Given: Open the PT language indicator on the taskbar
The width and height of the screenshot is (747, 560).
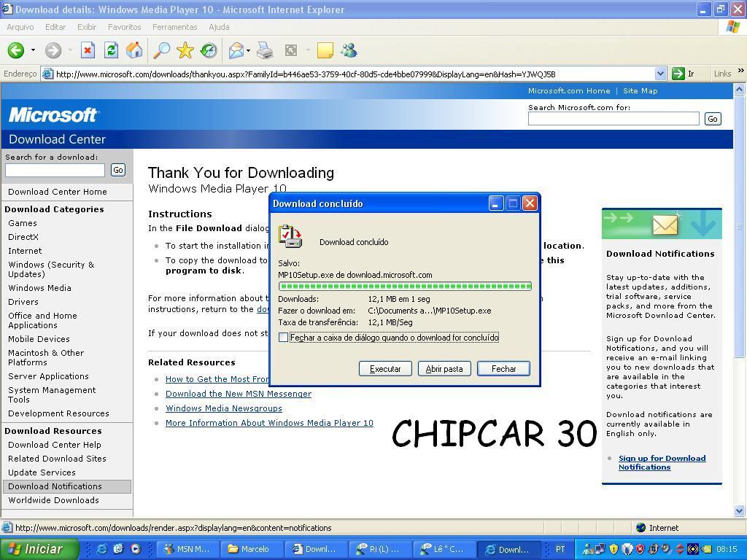Looking at the screenshot, I should click(560, 549).
